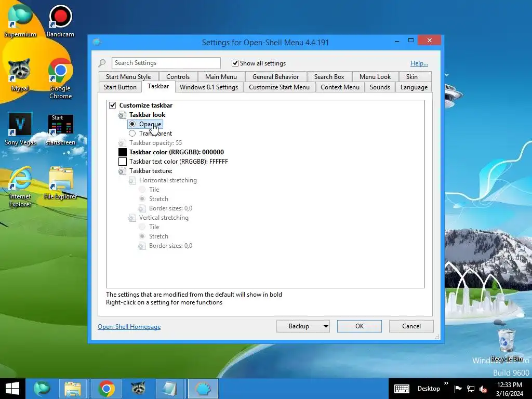
Task: Select the Taskbar text color FFFFFF row
Action: point(179,162)
